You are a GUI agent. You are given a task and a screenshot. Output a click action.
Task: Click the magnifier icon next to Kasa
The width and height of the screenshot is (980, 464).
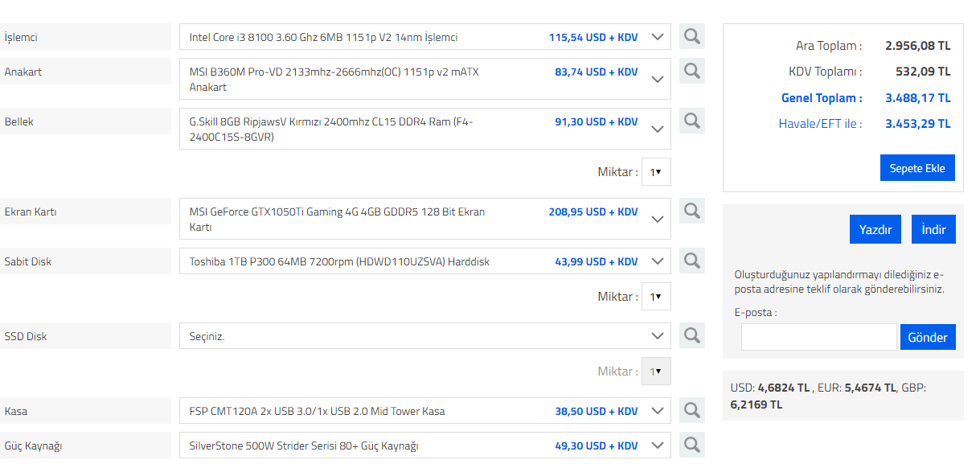click(x=692, y=410)
